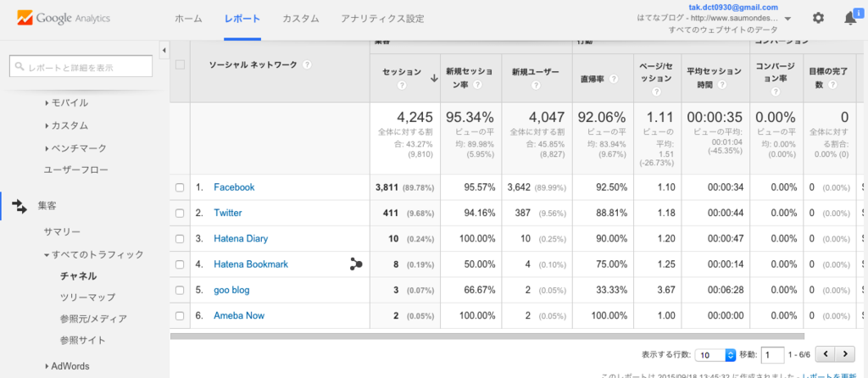Collapse the すべてのトラフィック section

[x=94, y=254]
